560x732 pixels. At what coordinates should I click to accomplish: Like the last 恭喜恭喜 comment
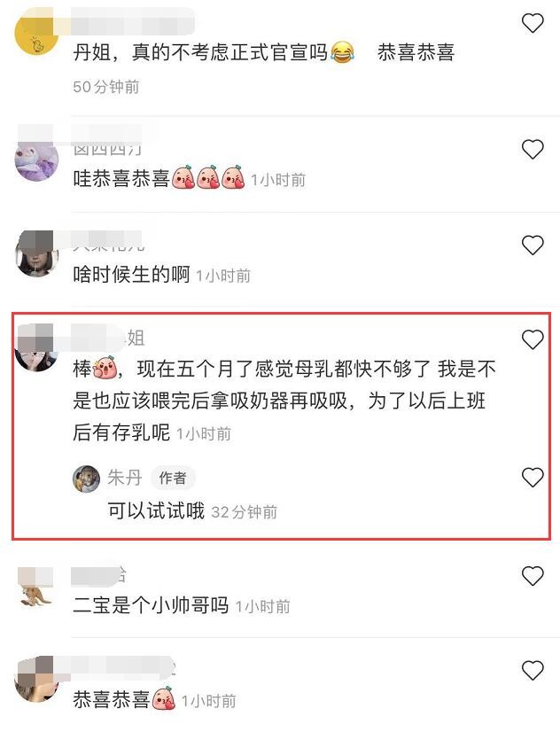(x=533, y=670)
